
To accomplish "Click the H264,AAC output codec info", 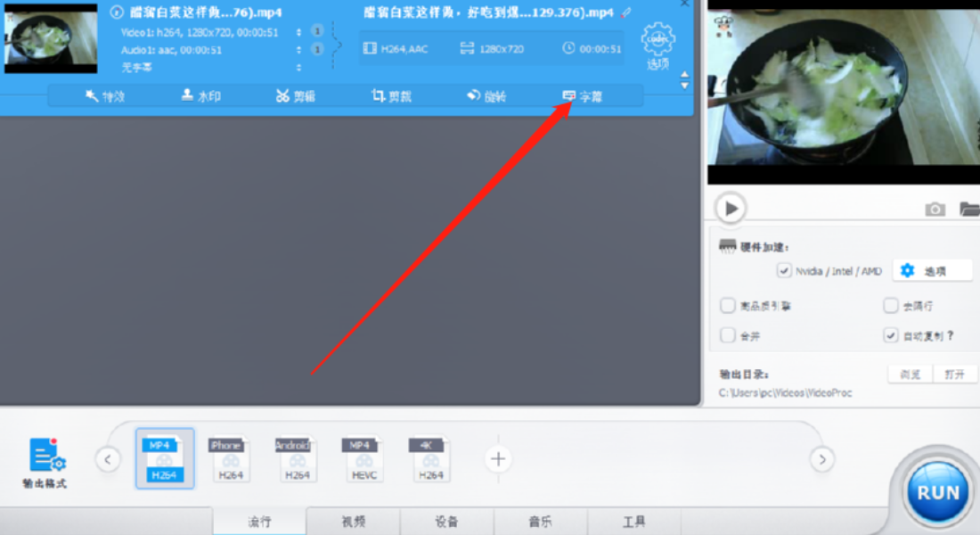I will point(396,49).
